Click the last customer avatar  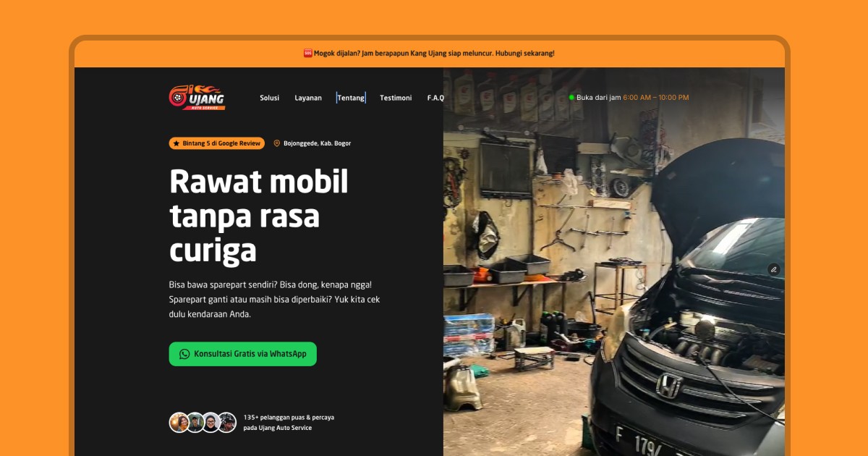[227, 422]
